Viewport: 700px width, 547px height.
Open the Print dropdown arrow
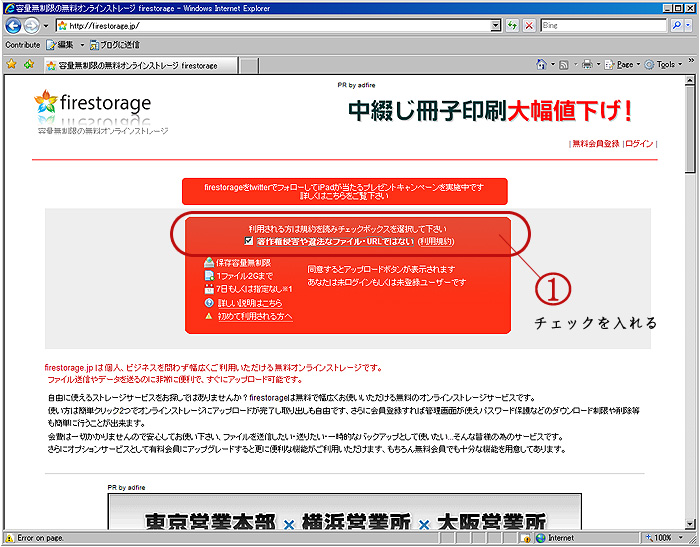coord(599,65)
